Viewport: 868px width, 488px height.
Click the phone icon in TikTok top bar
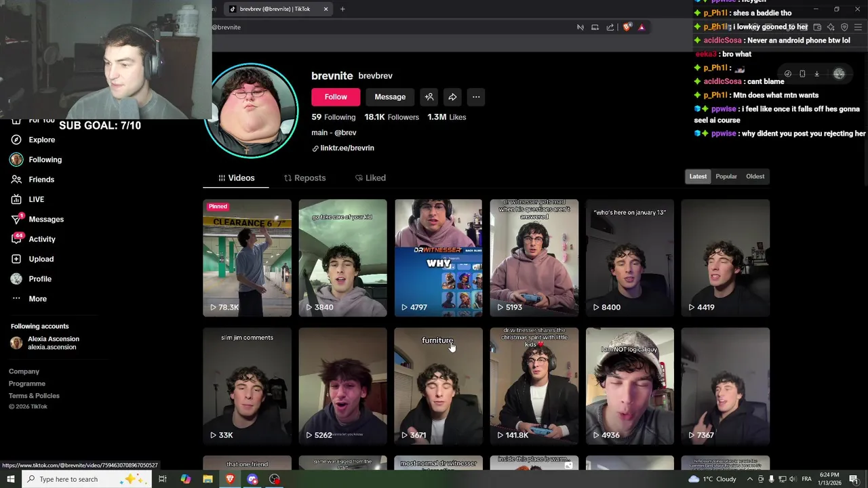pyautogui.click(x=802, y=74)
